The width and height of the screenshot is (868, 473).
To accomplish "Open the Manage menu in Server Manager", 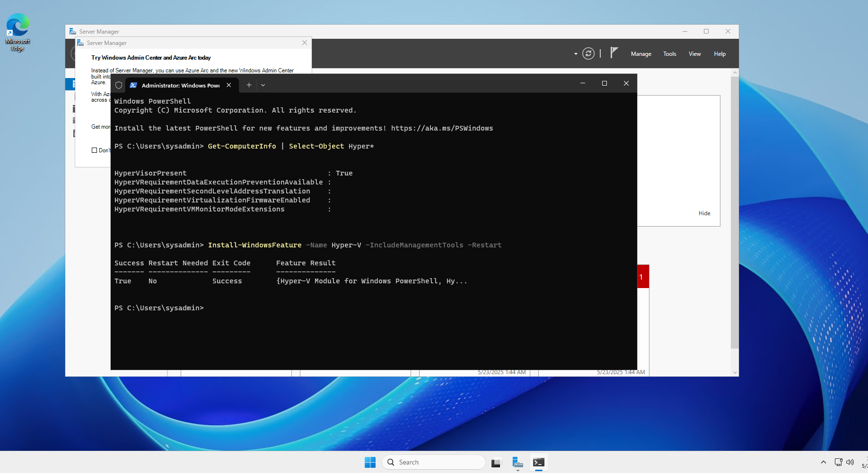I will point(641,54).
